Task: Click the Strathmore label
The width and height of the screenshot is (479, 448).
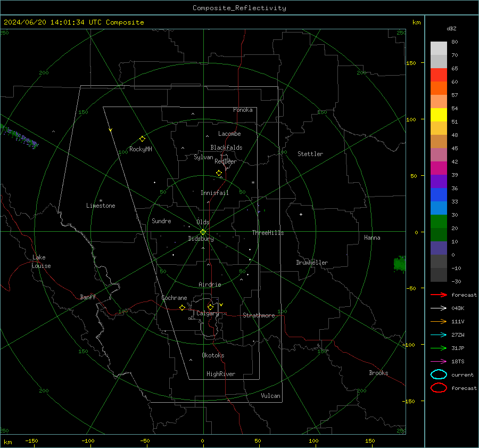Action: point(259,315)
